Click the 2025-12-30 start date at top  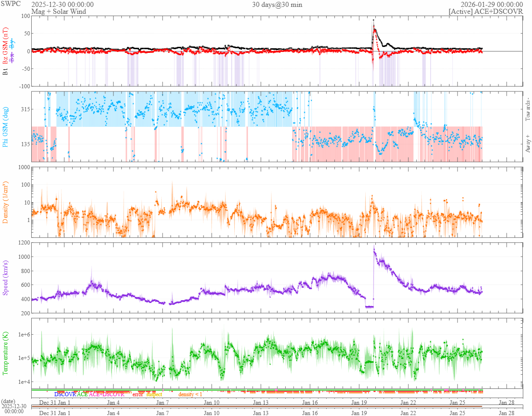point(62,5)
